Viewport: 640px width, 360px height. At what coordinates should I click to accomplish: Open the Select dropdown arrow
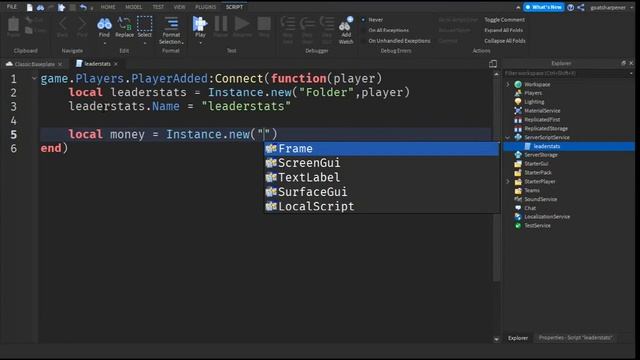point(144,43)
